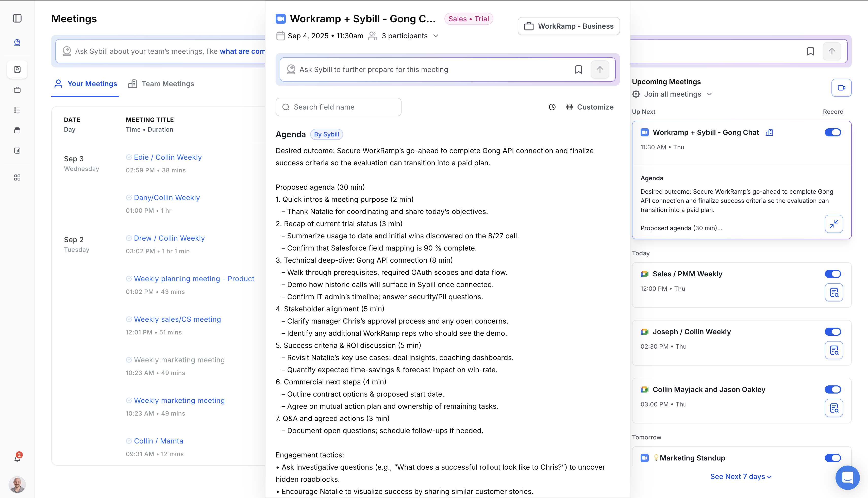Toggle recording for Collin Mayjack and Jason Oakley

tap(832, 389)
